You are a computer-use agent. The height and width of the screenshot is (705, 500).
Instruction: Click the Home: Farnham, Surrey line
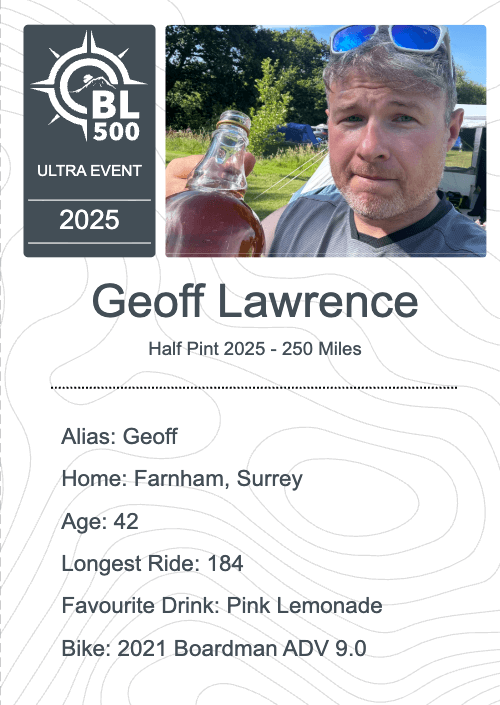(x=182, y=479)
